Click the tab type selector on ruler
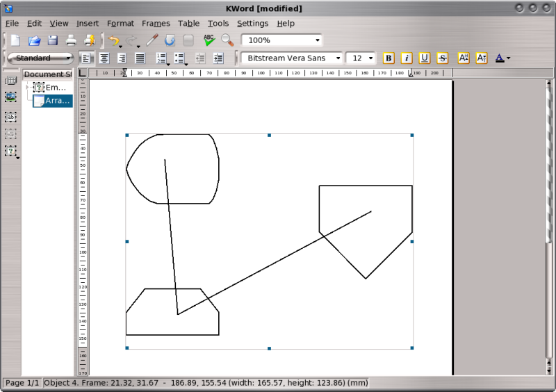556x392 pixels. point(82,73)
